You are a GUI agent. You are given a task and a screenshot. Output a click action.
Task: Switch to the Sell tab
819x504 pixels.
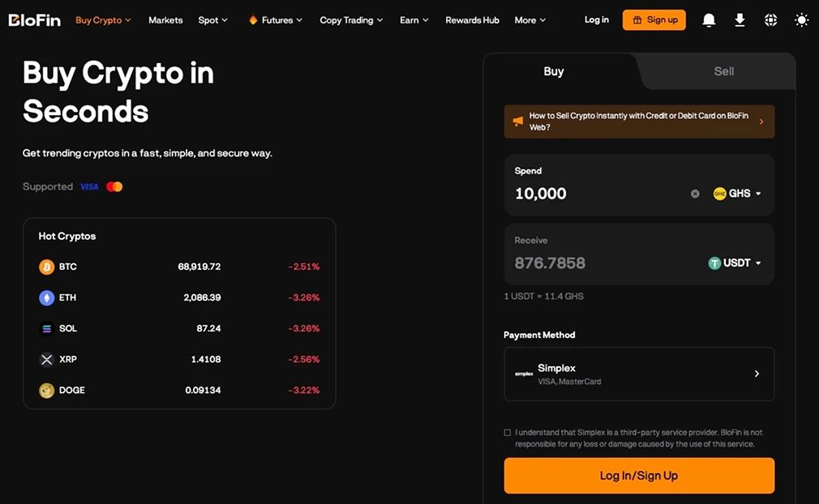pyautogui.click(x=724, y=71)
